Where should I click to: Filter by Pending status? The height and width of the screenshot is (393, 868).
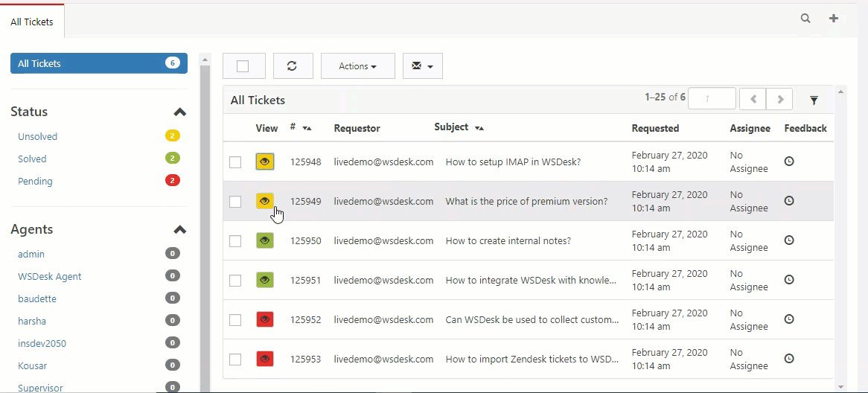35,182
